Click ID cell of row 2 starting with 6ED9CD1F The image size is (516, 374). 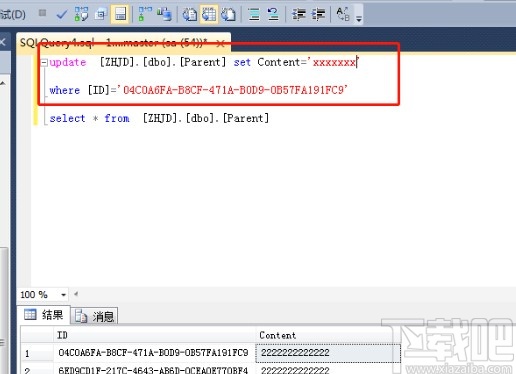pyautogui.click(x=154, y=370)
